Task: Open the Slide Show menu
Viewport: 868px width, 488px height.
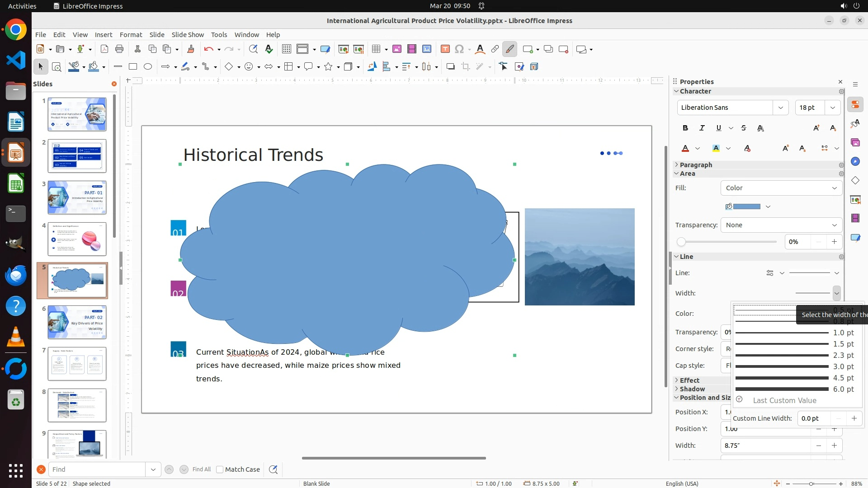Action: pos(188,35)
